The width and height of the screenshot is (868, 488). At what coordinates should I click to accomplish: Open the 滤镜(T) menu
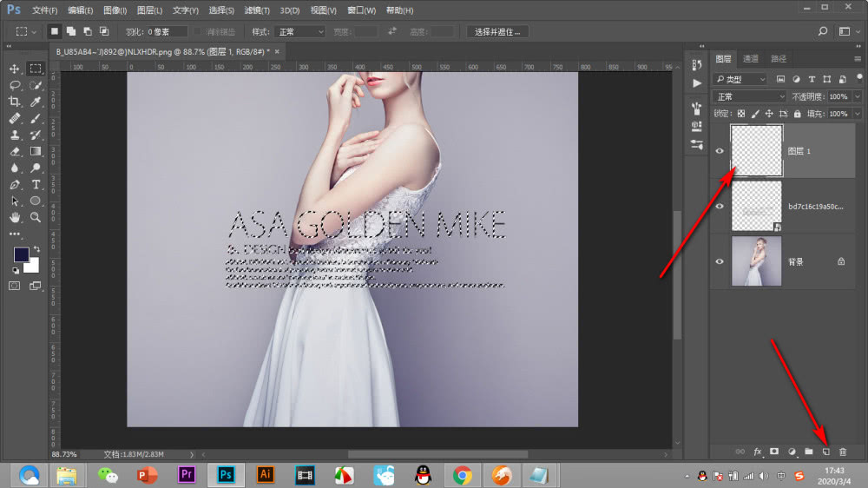click(256, 10)
